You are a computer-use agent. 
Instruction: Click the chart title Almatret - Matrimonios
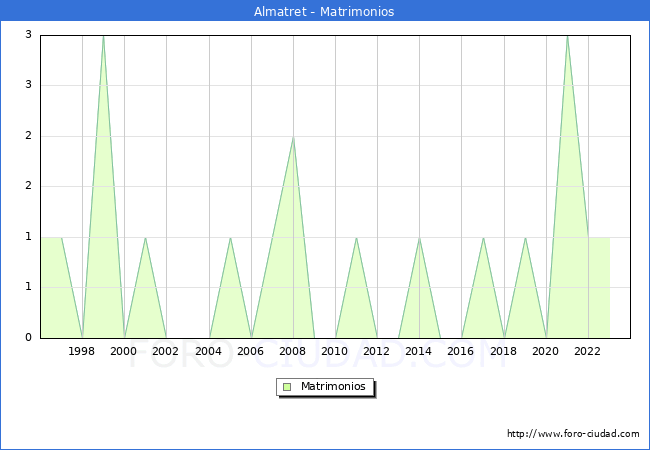pos(325,11)
